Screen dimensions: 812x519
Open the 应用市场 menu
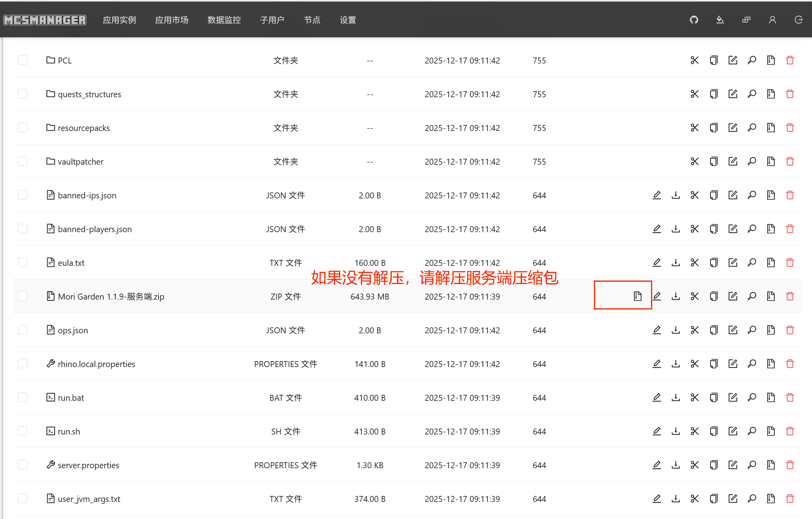[172, 20]
